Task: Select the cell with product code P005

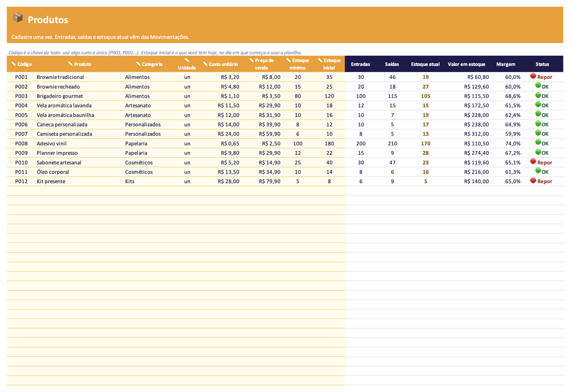Action: click(21, 115)
